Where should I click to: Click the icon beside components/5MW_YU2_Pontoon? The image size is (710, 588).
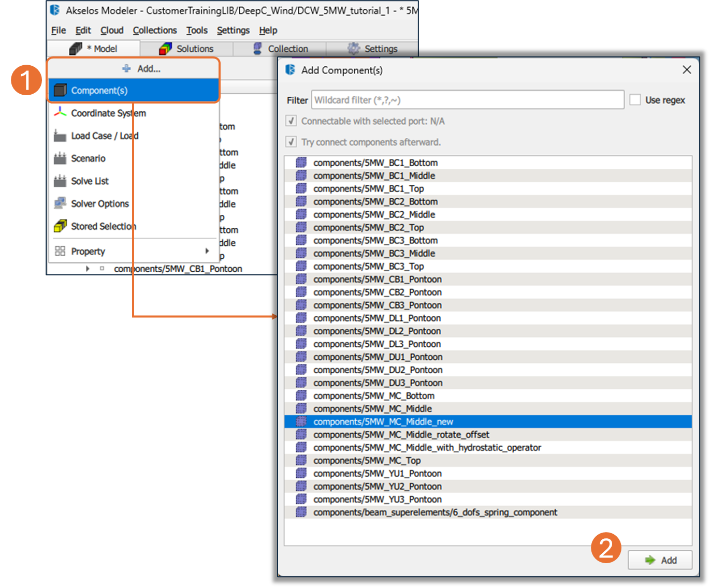click(301, 486)
